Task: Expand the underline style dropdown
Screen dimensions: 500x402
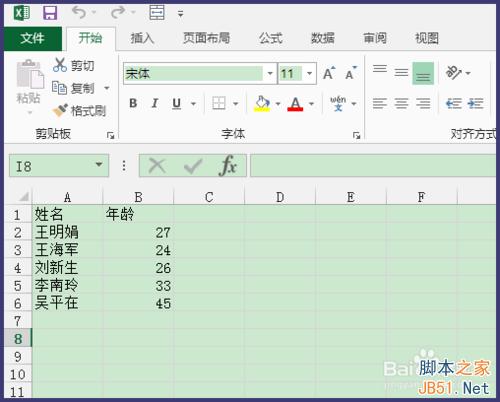Action: (193, 104)
